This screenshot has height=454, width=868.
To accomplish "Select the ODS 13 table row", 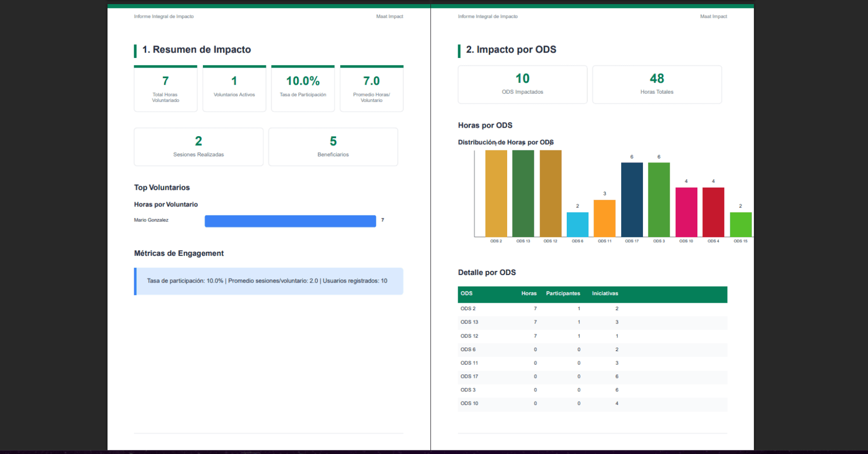I will (x=592, y=322).
